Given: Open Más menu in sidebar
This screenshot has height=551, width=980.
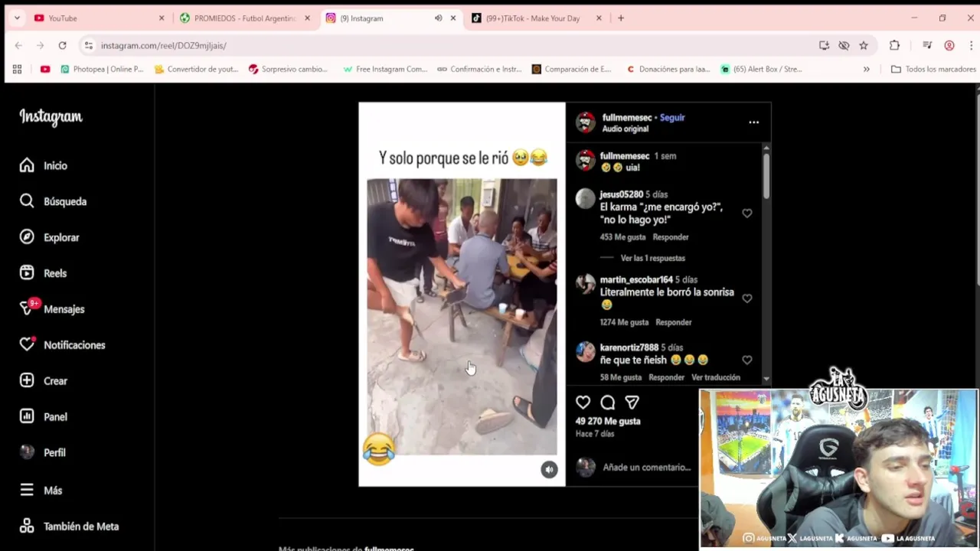Looking at the screenshot, I should [x=41, y=491].
